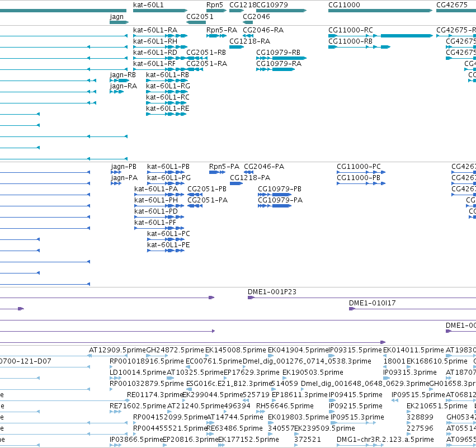This screenshot has width=476, height=448.
Task: Click protein label CG11000-PB
Action: point(359,178)
